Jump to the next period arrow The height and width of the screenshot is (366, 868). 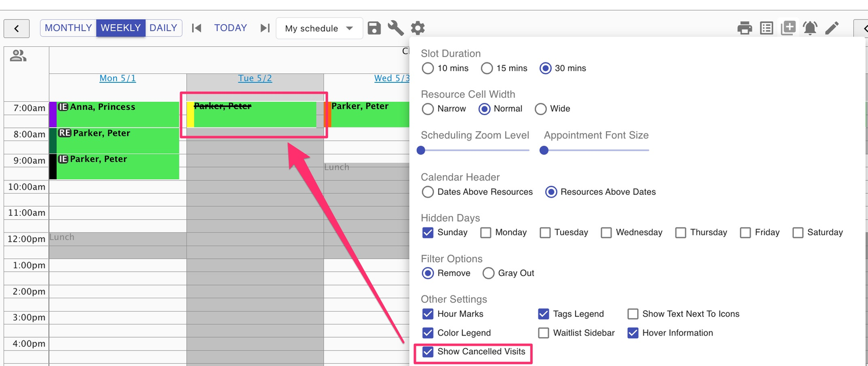[265, 28]
